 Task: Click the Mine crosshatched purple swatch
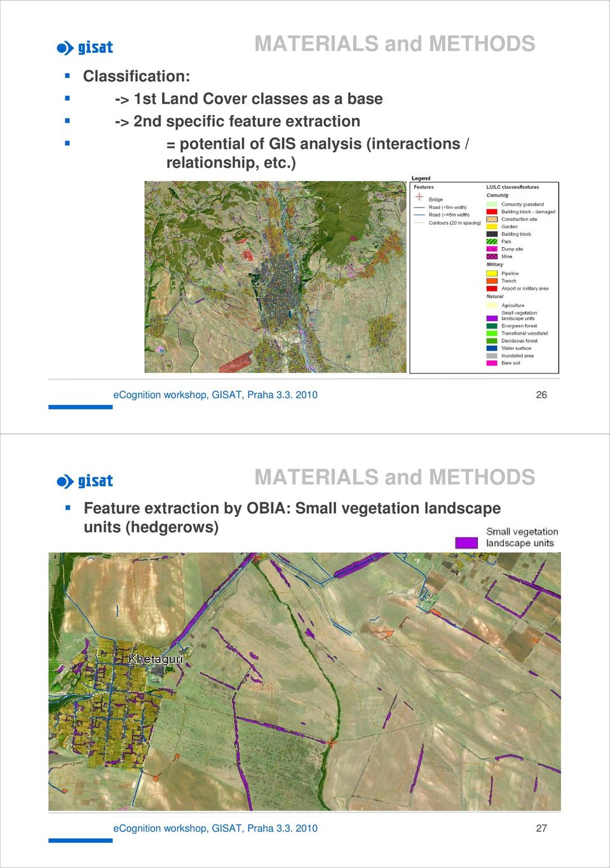(492, 257)
